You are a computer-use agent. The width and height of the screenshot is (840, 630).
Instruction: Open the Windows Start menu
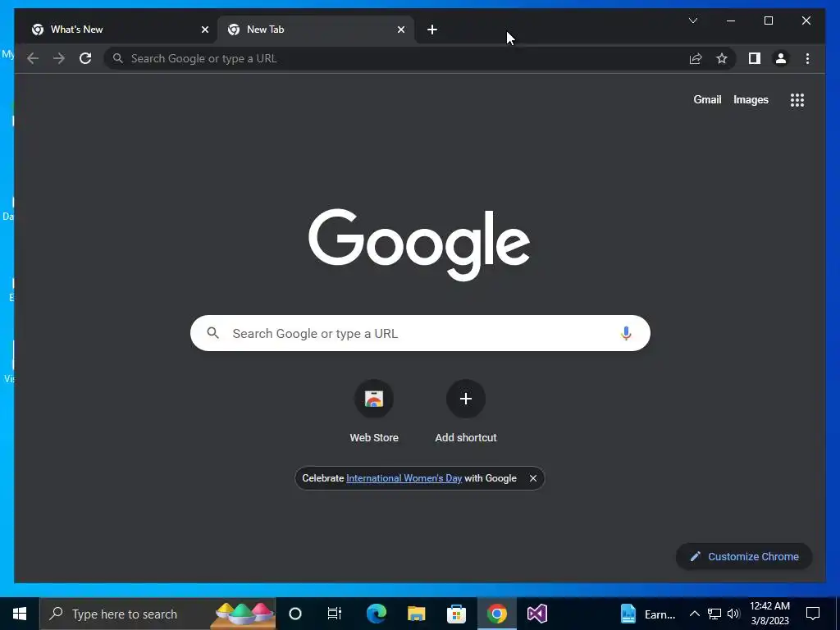pyautogui.click(x=20, y=614)
